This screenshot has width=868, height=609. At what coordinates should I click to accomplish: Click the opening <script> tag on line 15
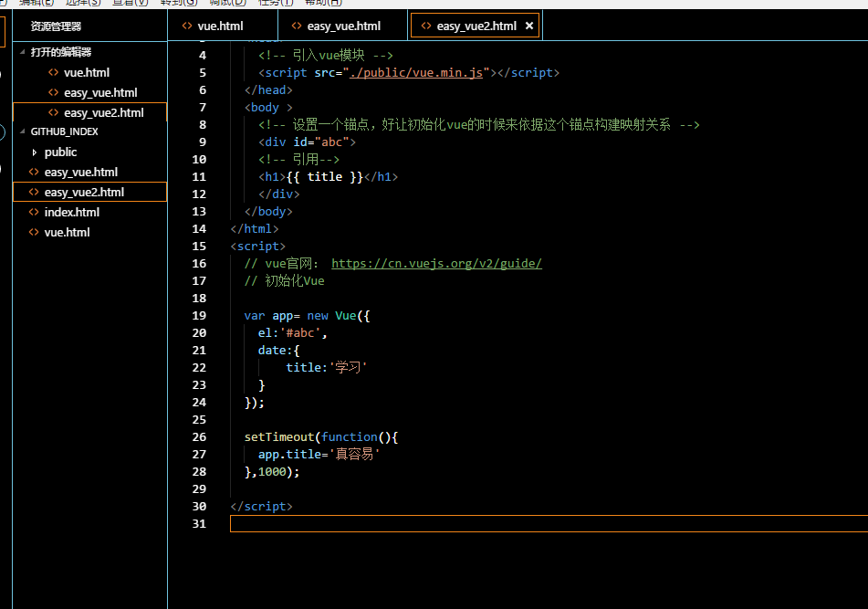258,246
